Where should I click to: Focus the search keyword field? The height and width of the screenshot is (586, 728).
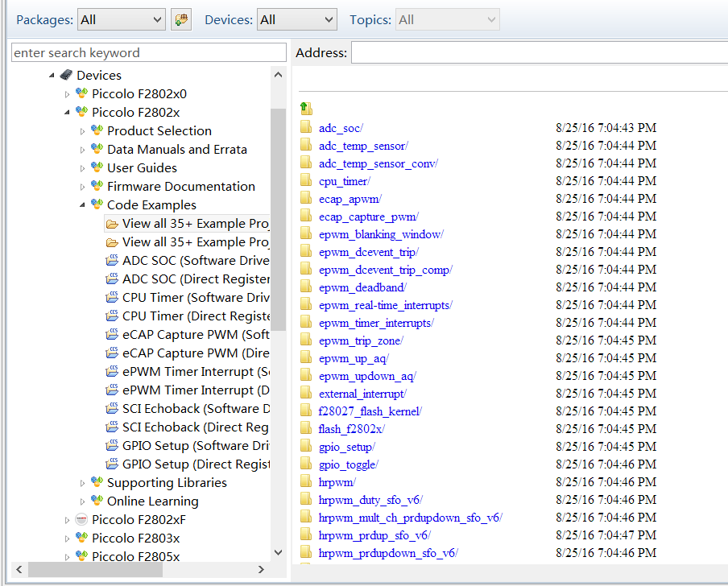148,52
